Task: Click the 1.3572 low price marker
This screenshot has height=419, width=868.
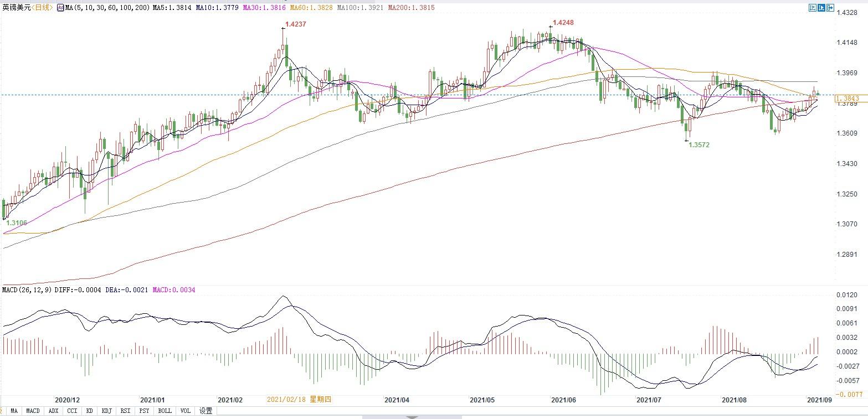Action: (698, 145)
